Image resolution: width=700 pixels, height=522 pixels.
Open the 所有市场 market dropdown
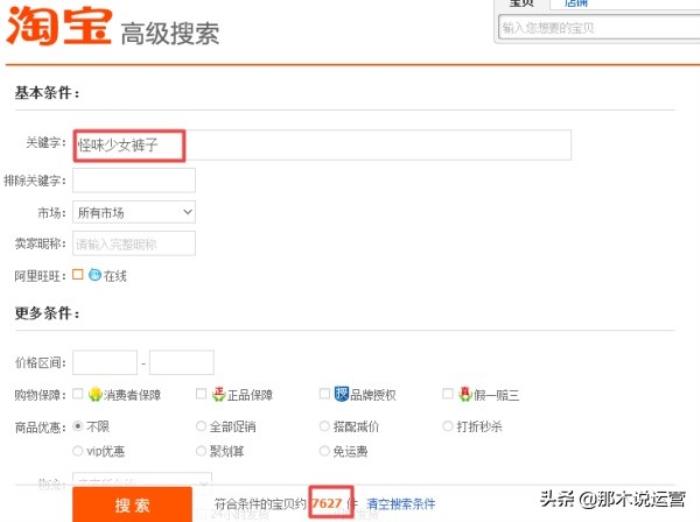click(x=134, y=212)
